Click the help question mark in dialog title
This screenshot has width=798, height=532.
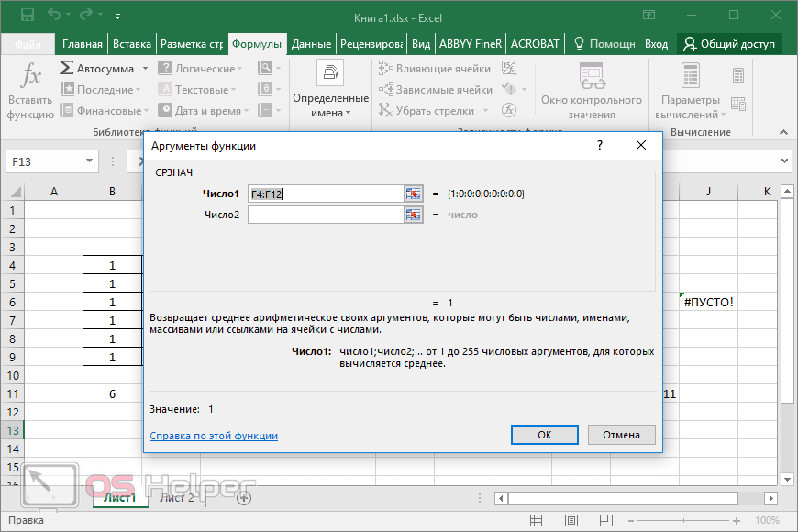[x=600, y=146]
